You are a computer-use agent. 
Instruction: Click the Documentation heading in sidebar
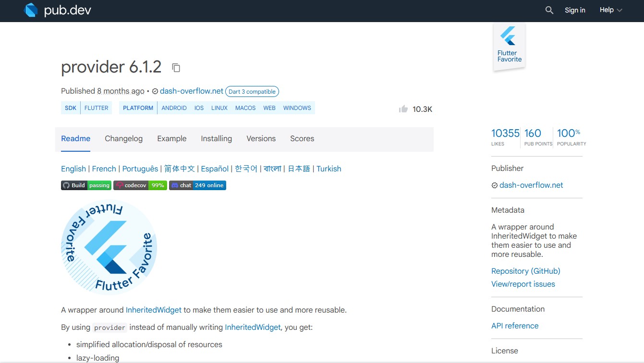[518, 309]
